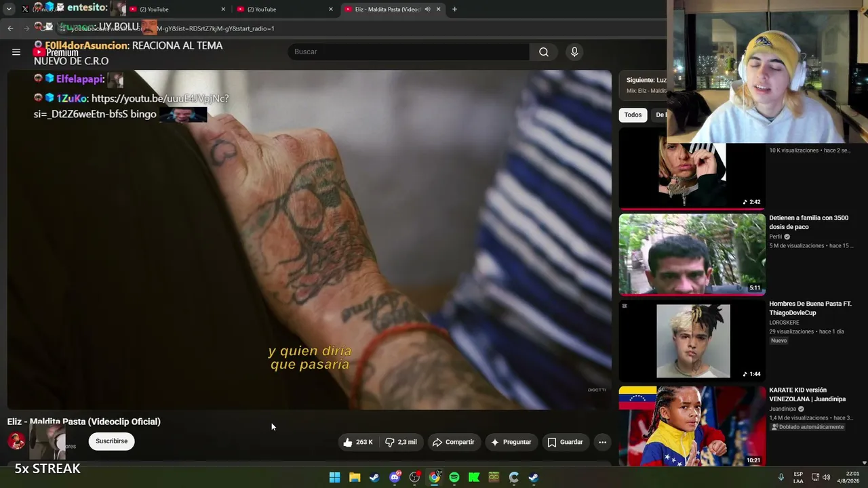Open 'KARATE KID versión VENEZOLANA' video
Viewport: 868px width, 488px height.
pos(807,394)
